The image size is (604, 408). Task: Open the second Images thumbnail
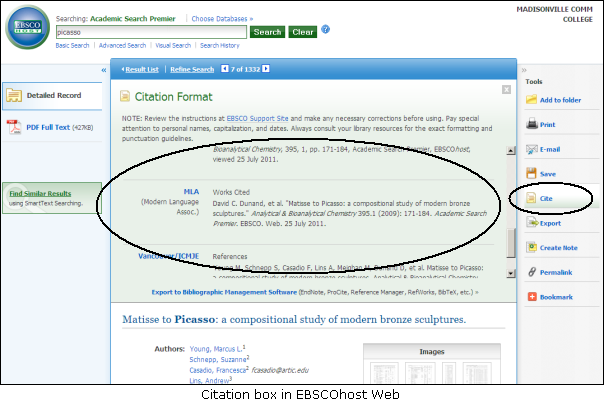[x=419, y=372]
